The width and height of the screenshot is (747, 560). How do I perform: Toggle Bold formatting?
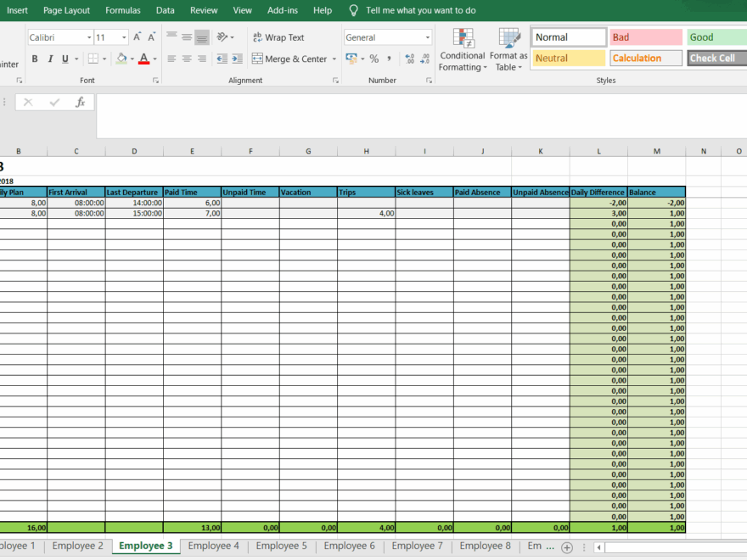coord(34,59)
